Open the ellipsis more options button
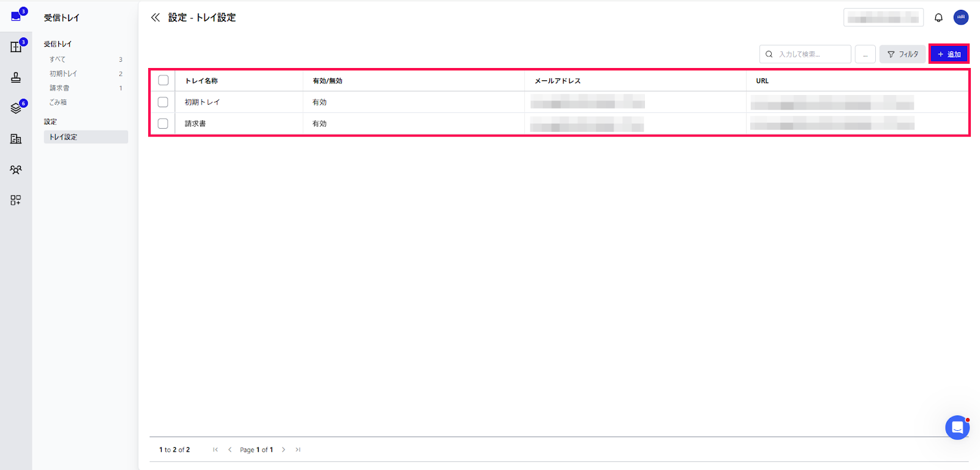This screenshot has width=980, height=470. click(x=865, y=55)
